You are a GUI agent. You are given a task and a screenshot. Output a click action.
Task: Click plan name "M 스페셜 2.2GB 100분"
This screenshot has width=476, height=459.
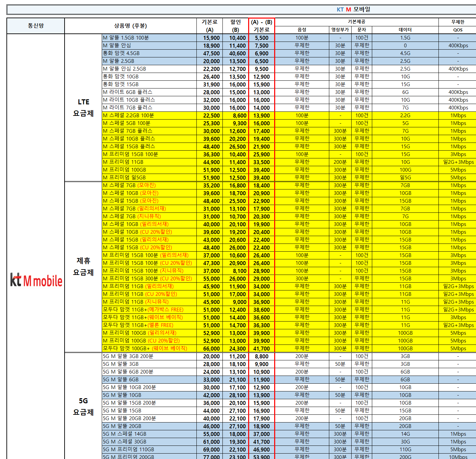click(128, 116)
